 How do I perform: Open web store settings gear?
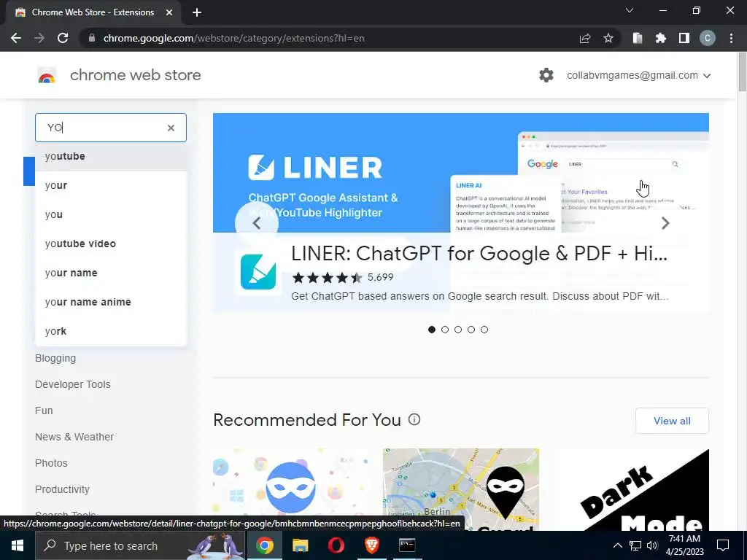click(546, 75)
